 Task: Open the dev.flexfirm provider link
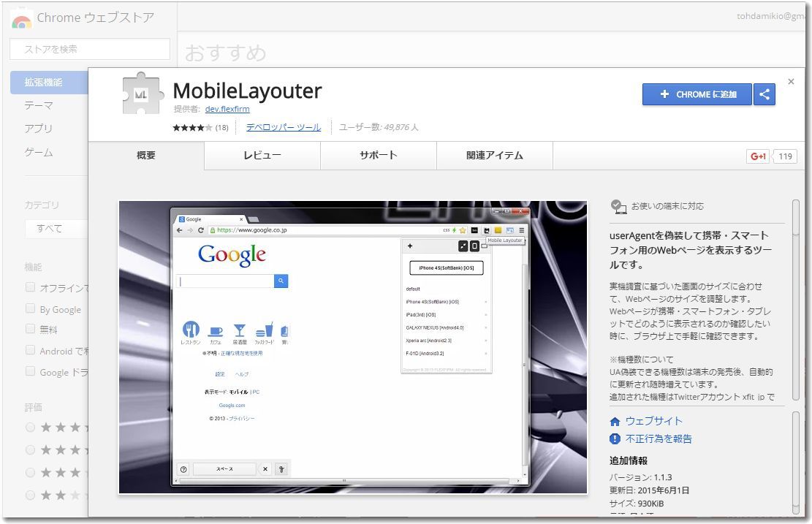click(227, 109)
